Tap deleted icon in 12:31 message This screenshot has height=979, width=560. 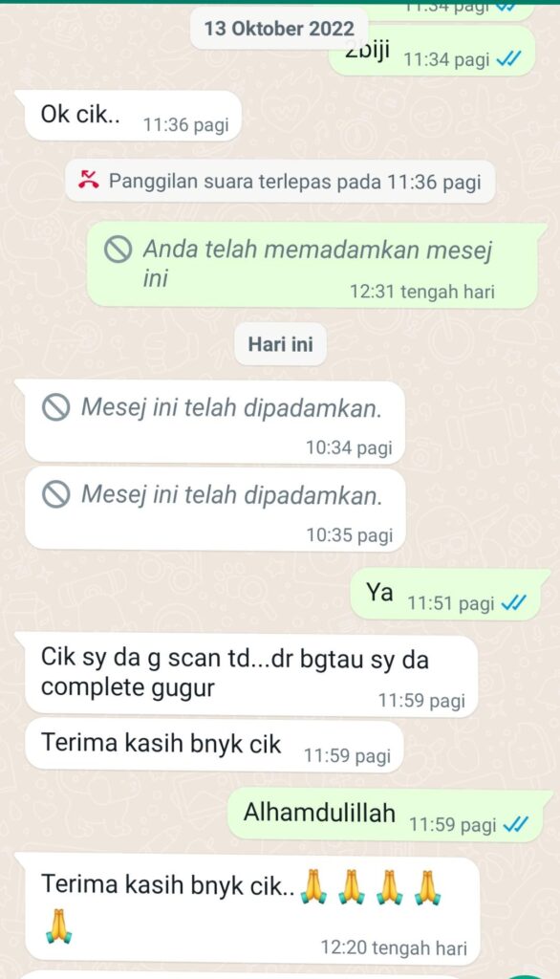coord(118,250)
